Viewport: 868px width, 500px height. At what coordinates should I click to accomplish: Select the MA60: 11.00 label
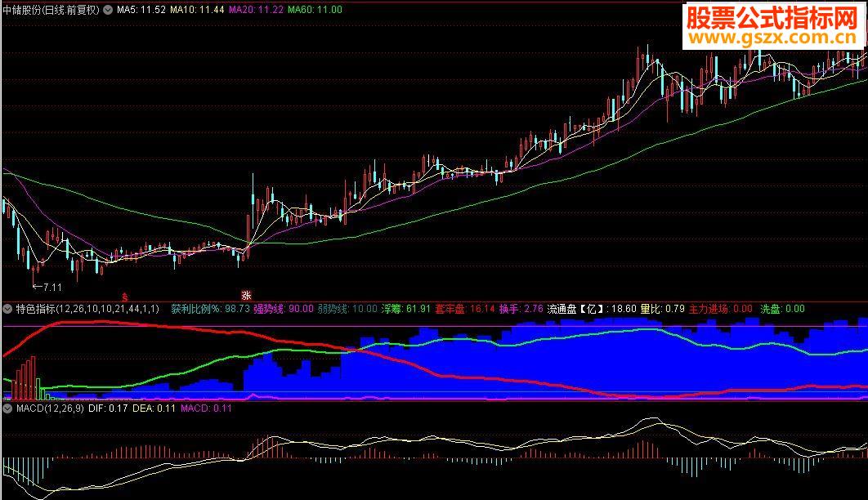(x=315, y=10)
